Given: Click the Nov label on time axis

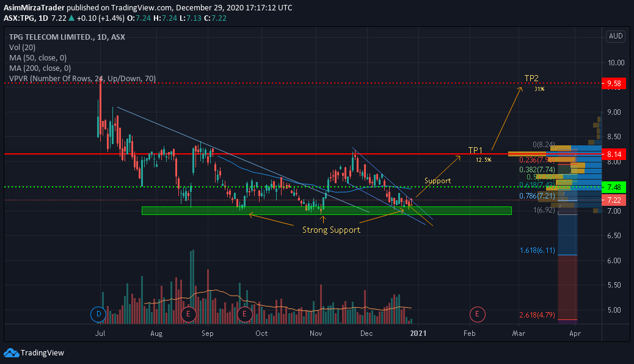Looking at the screenshot, I should pos(316,333).
